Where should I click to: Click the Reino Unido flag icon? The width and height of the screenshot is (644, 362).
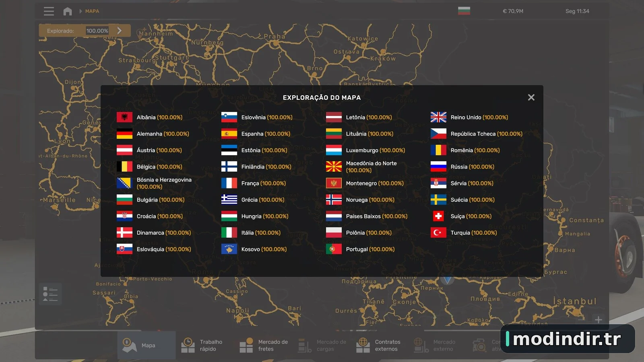[x=438, y=117]
